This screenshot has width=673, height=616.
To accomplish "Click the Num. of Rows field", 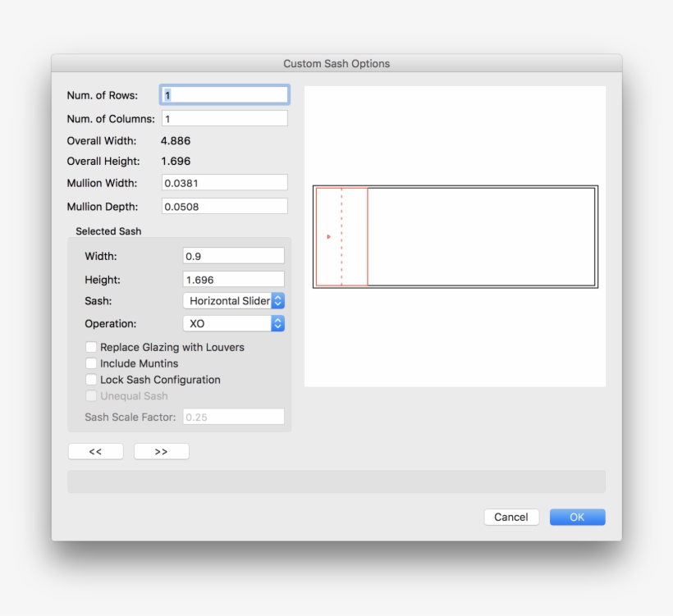I will 223,94.
